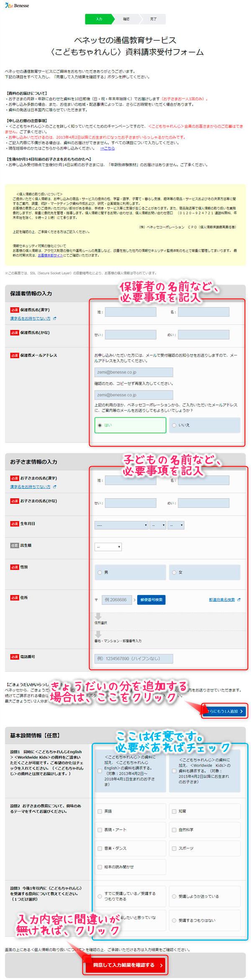Focus the 保護者氏名(漢字) 姓 field
This screenshot has height=980, width=251.
pyautogui.click(x=131, y=312)
